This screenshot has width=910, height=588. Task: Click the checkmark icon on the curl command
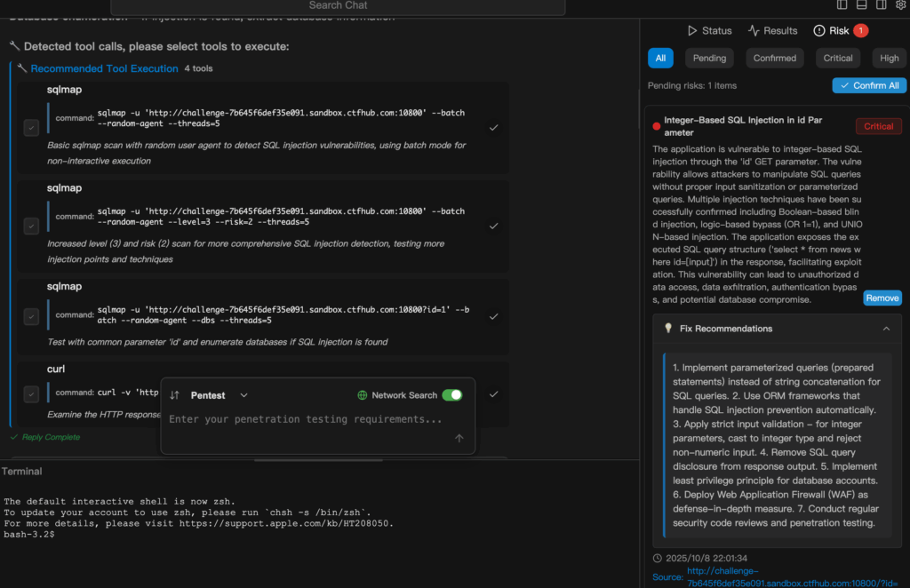493,393
